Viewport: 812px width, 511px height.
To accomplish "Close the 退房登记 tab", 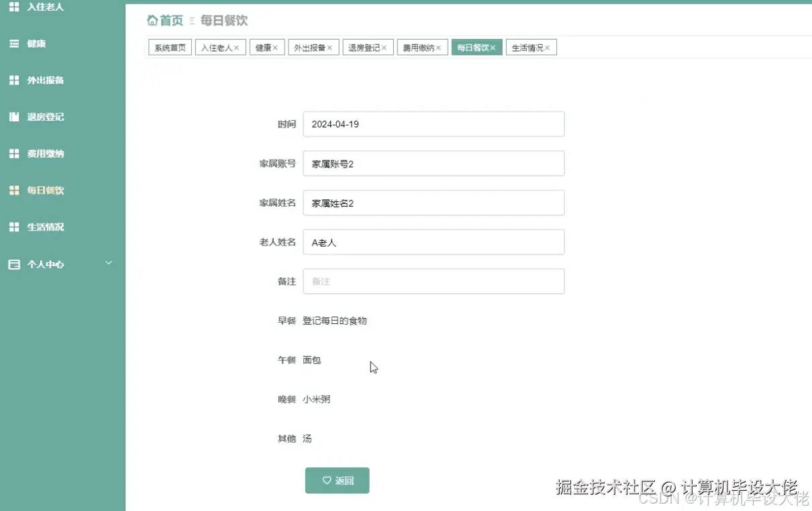I will [384, 48].
